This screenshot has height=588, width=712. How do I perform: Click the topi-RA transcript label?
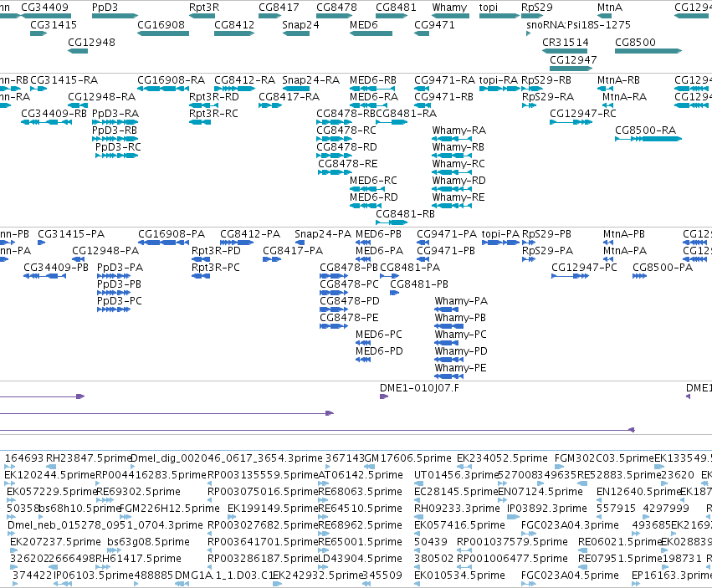(499, 80)
